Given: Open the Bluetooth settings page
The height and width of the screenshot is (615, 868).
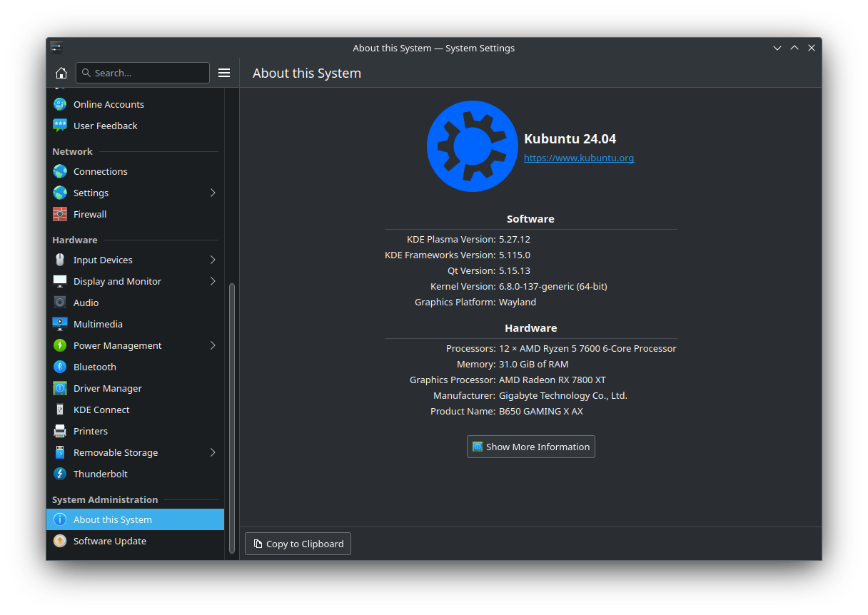Looking at the screenshot, I should (x=135, y=367).
